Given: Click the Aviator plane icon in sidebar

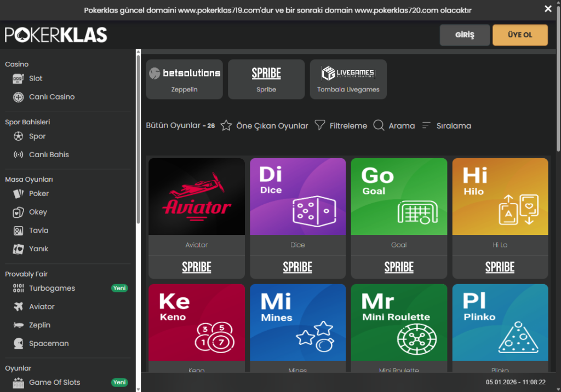Looking at the screenshot, I should pyautogui.click(x=19, y=307).
